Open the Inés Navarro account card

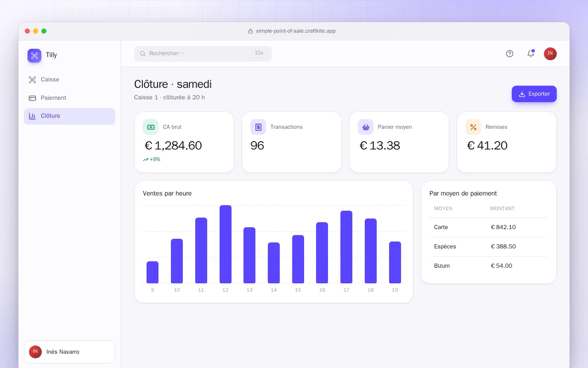(69, 352)
